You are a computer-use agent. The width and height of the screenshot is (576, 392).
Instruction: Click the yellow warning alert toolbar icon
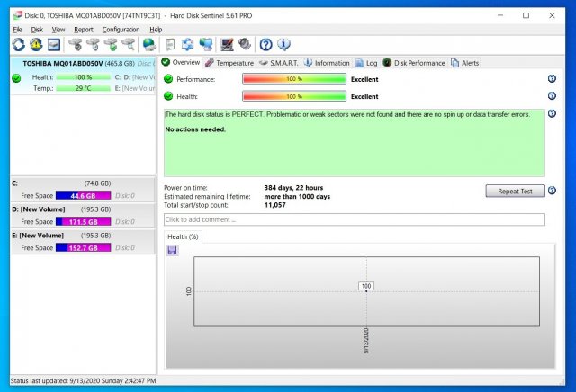point(36,44)
